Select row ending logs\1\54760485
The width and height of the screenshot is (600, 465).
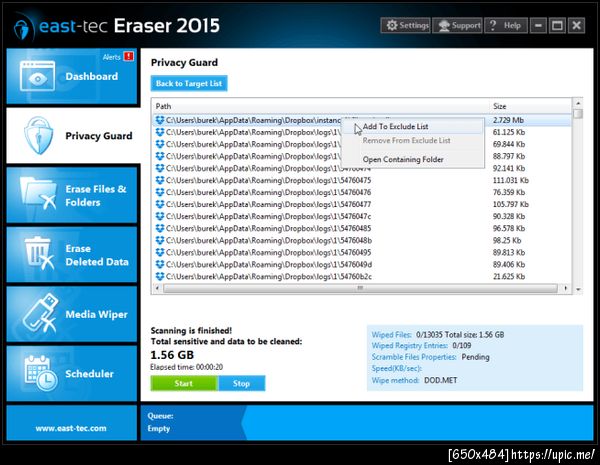[362, 228]
